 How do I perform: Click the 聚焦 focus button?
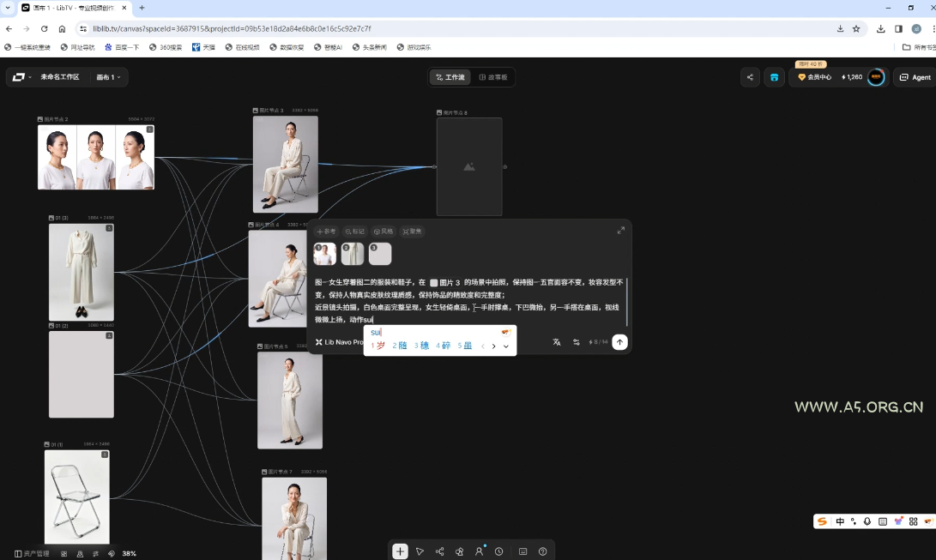(x=412, y=232)
